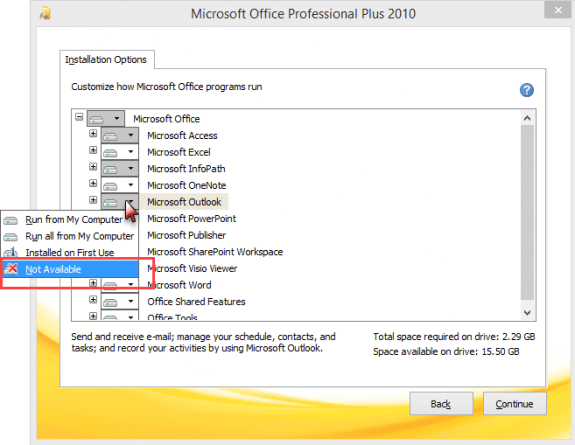Click the Office installer icon in title bar
The image size is (575, 445).
pyautogui.click(x=45, y=14)
